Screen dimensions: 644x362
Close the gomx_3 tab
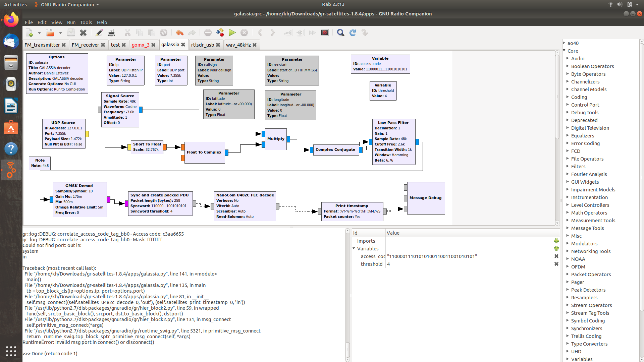pyautogui.click(x=153, y=45)
